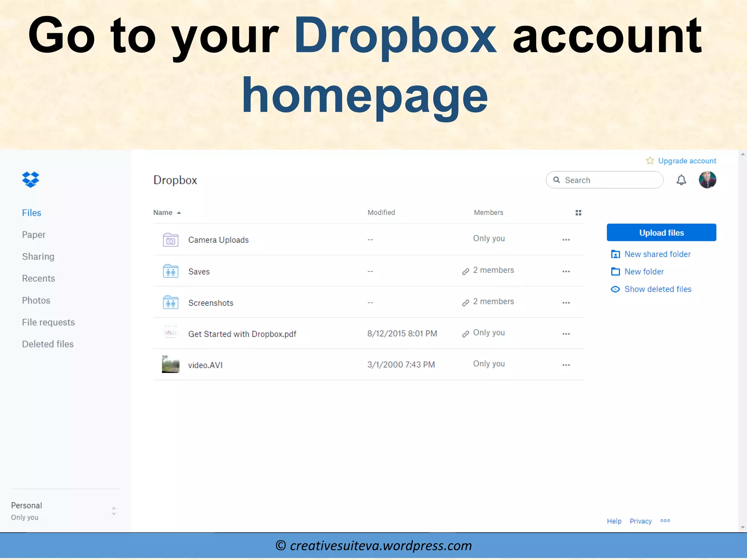Open more options for Camera Uploads
The width and height of the screenshot is (747, 560).
pyautogui.click(x=566, y=240)
